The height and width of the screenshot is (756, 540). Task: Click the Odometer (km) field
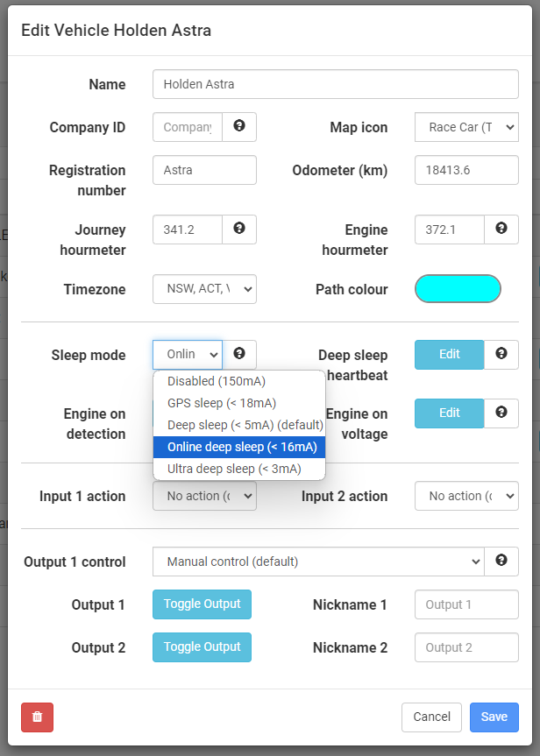point(466,170)
